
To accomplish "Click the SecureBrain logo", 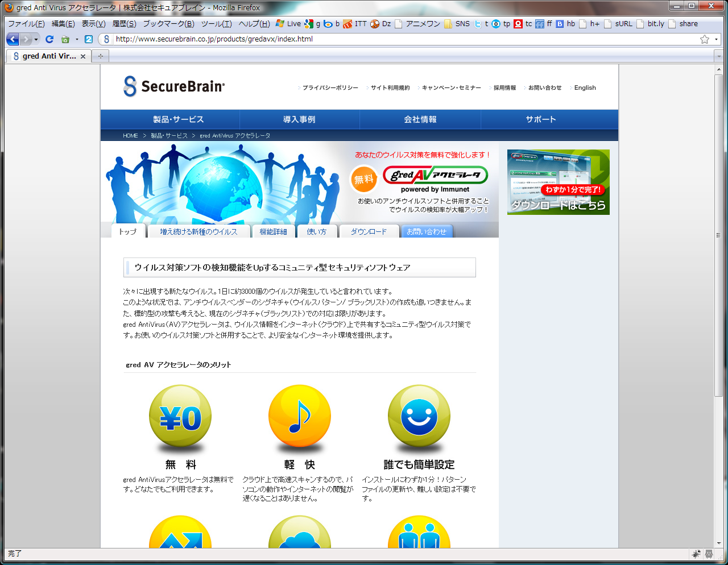I will pyautogui.click(x=174, y=86).
